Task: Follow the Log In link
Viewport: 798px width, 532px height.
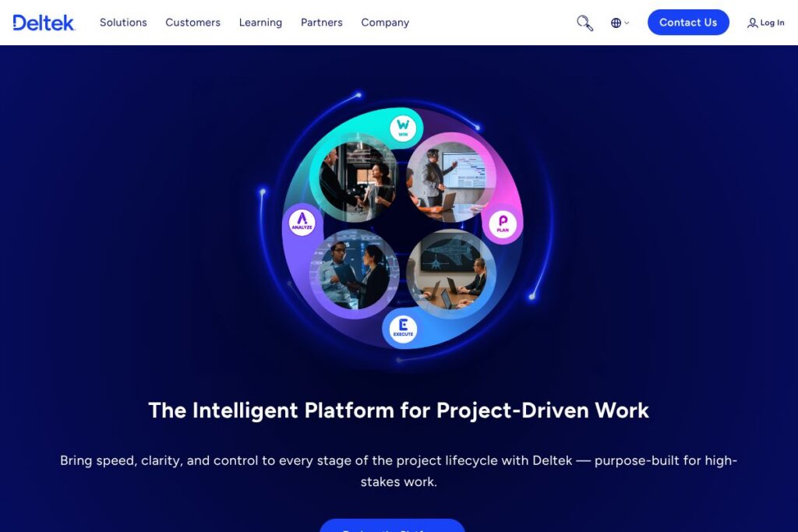Action: pos(772,23)
